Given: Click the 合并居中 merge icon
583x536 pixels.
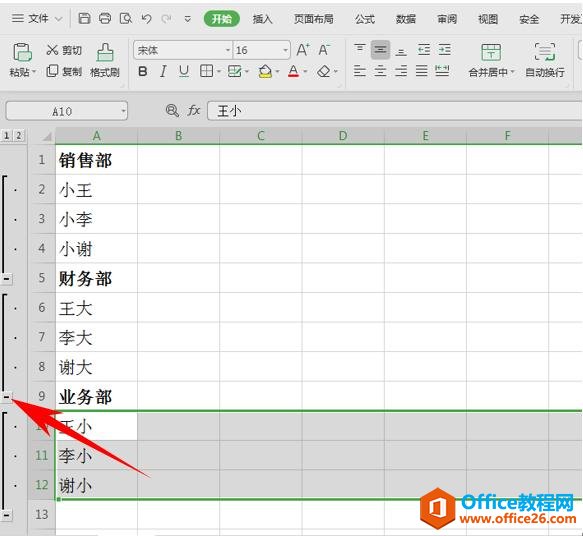Looking at the screenshot, I should pos(491,52).
